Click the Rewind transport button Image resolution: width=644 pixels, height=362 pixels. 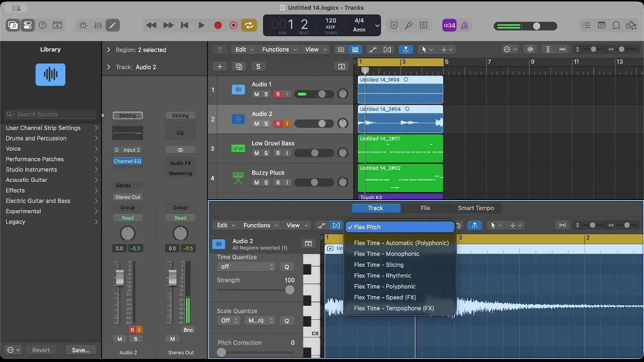point(151,25)
